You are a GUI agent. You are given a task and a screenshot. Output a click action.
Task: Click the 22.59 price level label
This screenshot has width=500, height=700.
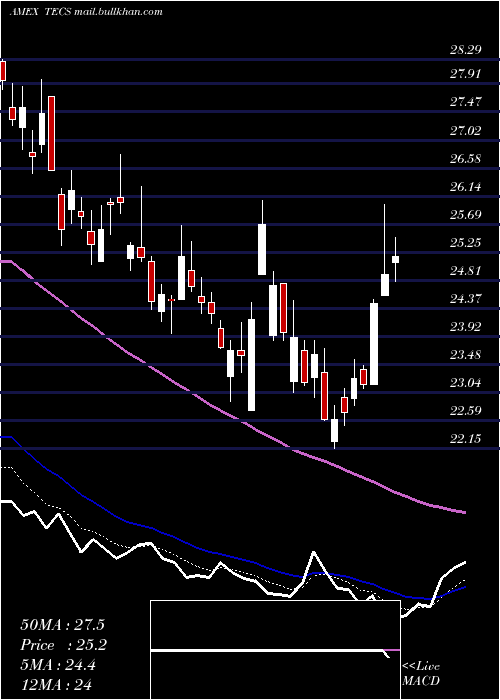tap(466, 411)
